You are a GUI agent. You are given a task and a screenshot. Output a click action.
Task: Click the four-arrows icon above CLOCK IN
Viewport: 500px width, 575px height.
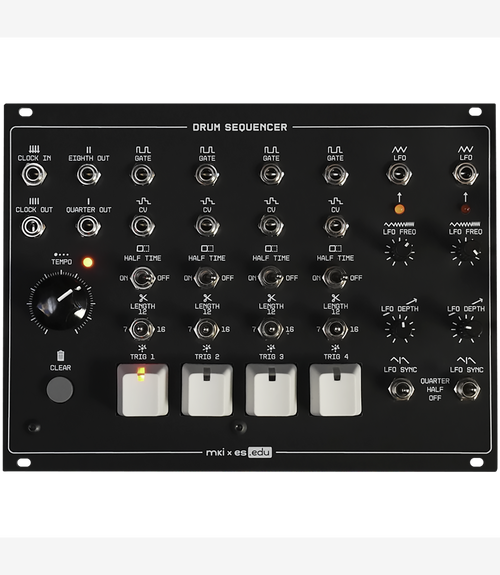point(34,149)
